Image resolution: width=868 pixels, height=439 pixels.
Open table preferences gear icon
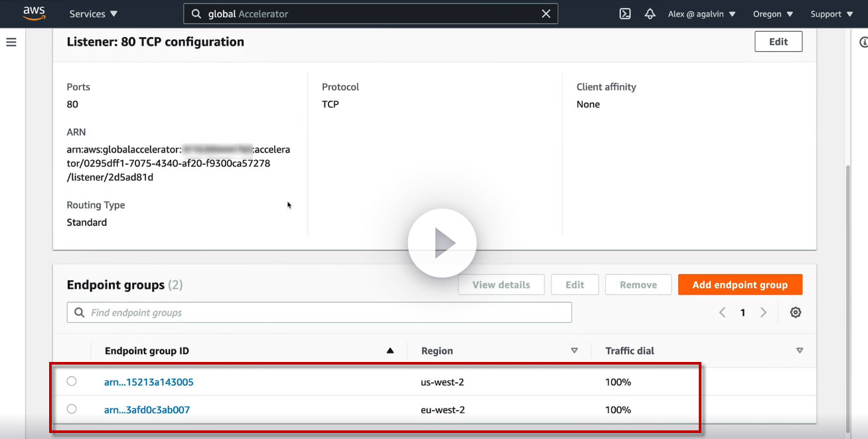(x=796, y=313)
